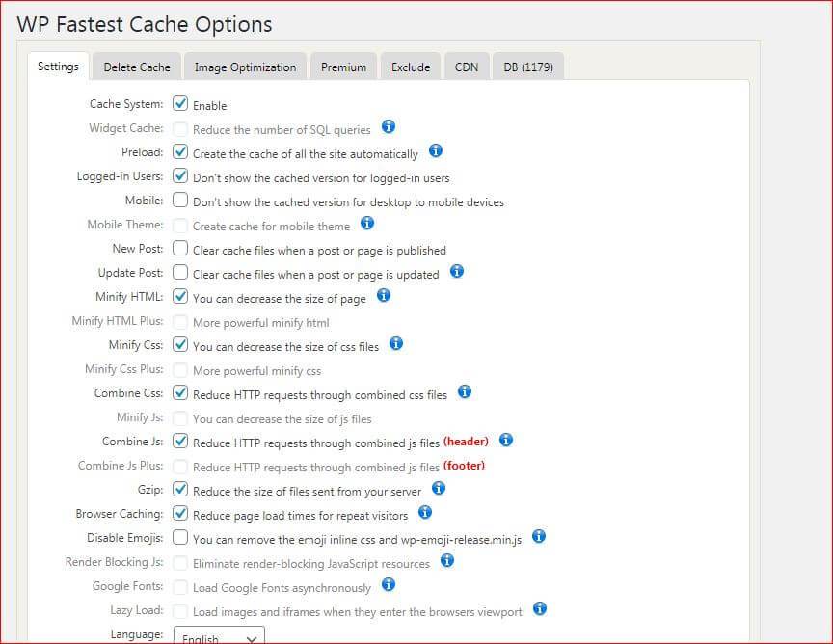
Task: Open the DB (1179) tab
Action: pyautogui.click(x=528, y=67)
